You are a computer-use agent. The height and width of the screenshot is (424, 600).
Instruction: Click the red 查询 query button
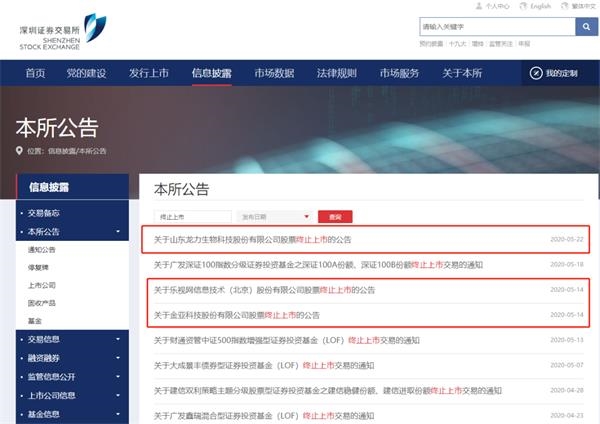point(335,217)
